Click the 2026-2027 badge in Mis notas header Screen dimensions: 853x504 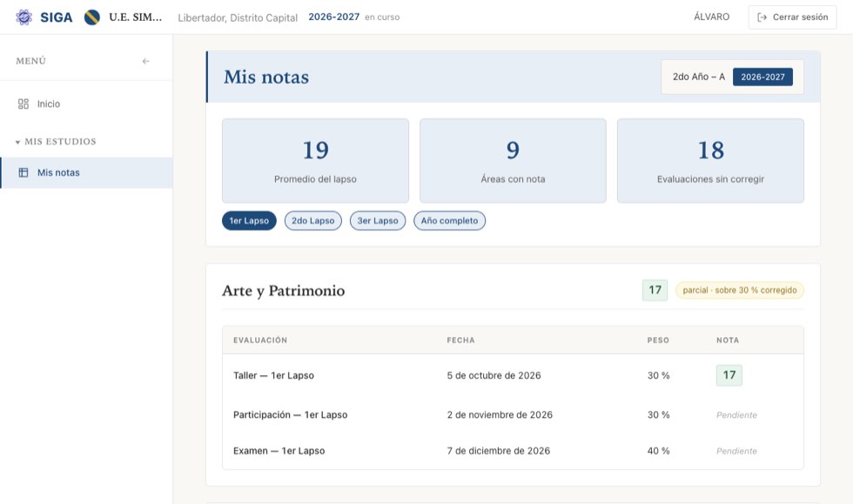click(762, 77)
